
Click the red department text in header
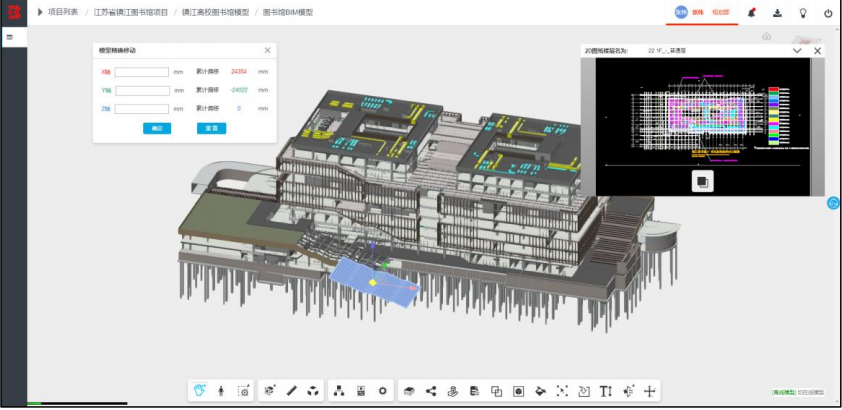click(x=721, y=12)
